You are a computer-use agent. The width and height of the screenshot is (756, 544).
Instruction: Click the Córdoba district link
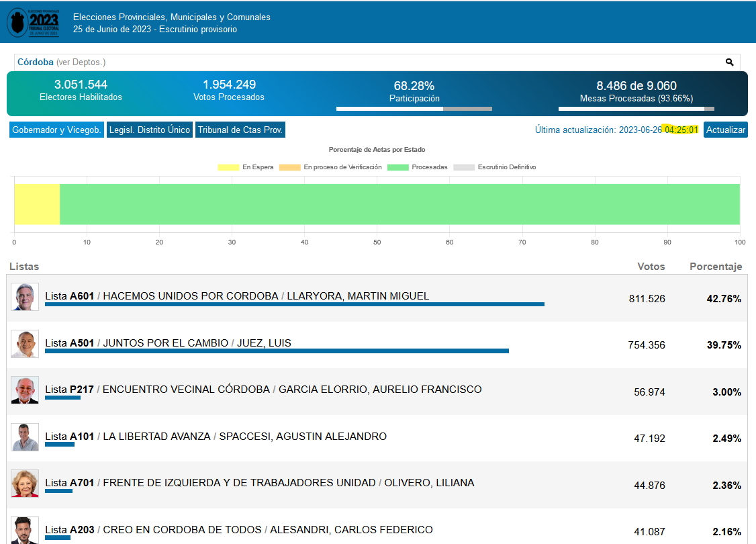coord(35,62)
